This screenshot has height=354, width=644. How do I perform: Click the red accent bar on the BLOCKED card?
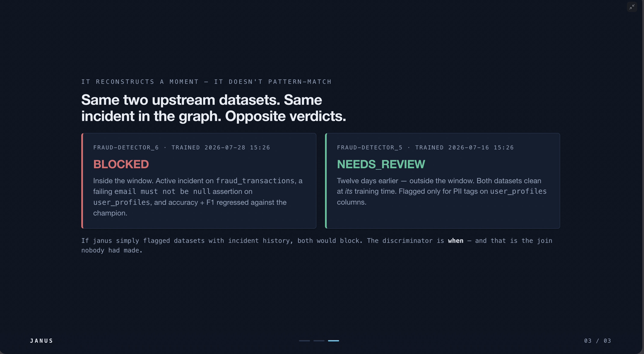82,181
